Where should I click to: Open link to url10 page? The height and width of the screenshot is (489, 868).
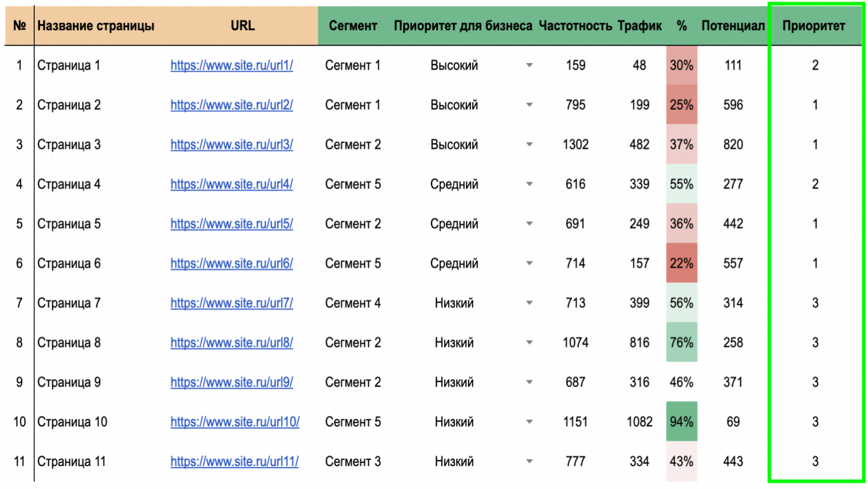[235, 423]
